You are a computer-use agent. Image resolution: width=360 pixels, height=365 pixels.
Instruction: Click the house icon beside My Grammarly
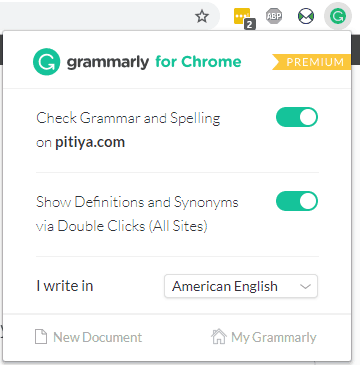point(219,337)
